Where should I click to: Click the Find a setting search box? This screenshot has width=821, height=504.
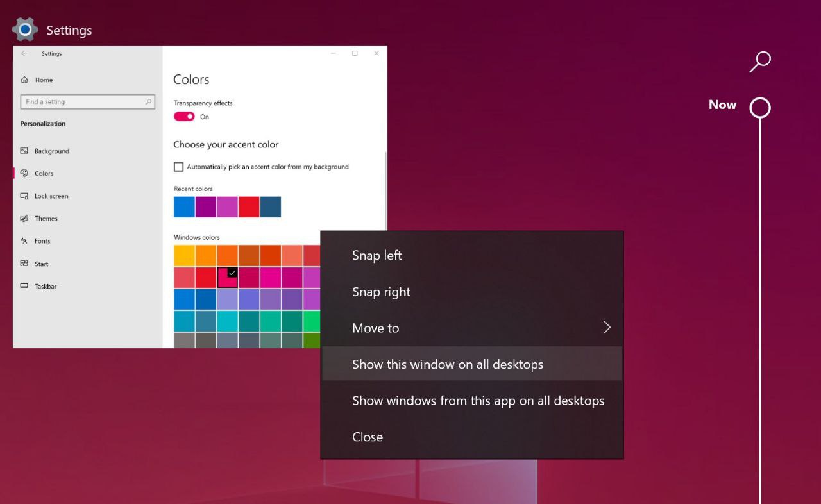coord(88,101)
